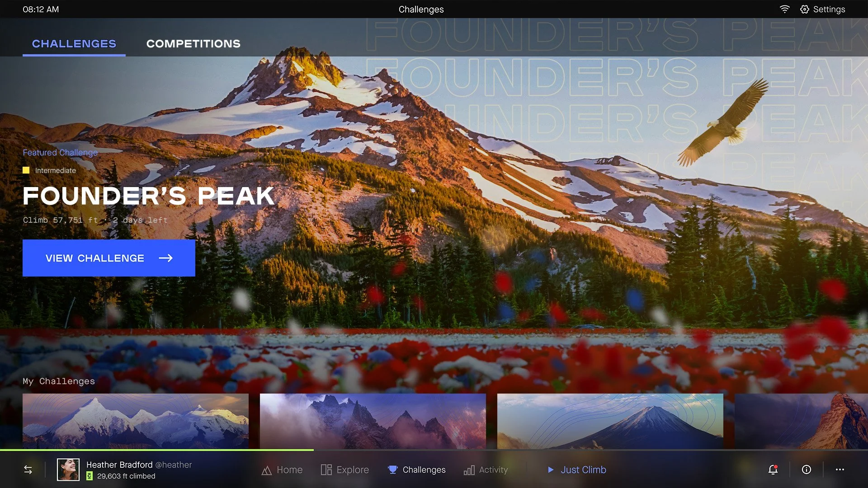The width and height of the screenshot is (868, 488).
Task: Open the Explore section
Action: click(345, 470)
